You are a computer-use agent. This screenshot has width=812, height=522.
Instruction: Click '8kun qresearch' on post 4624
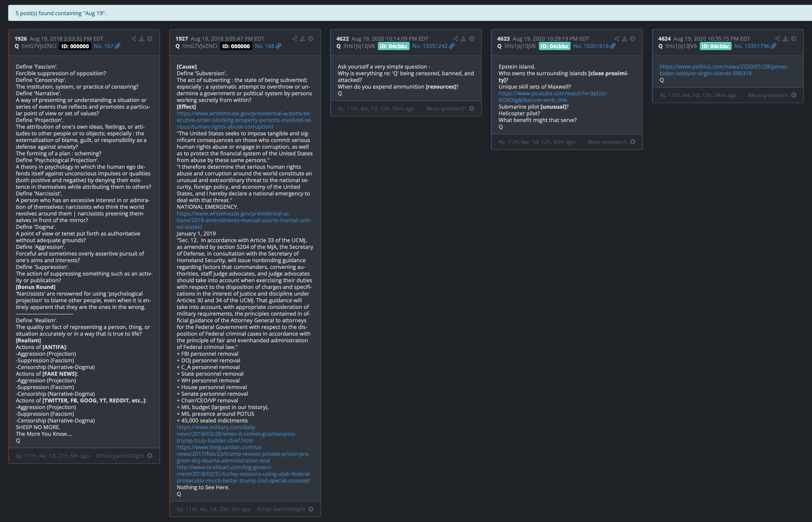pyautogui.click(x=768, y=95)
